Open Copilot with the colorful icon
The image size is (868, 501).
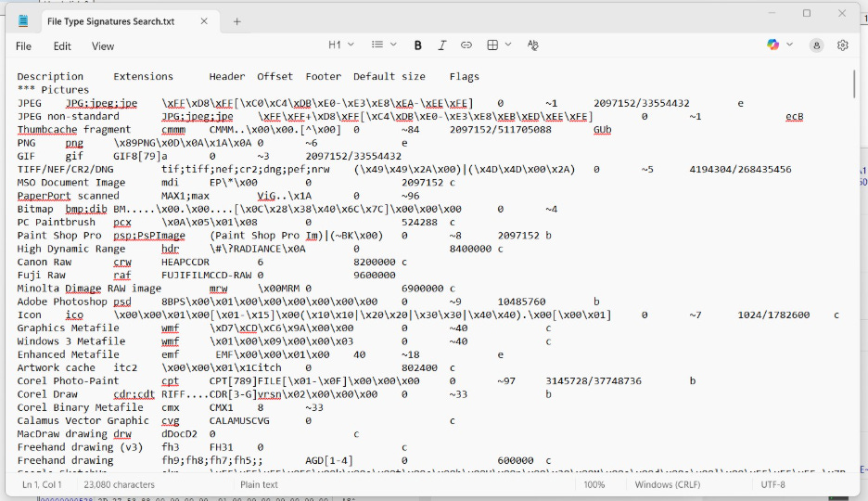(772, 45)
